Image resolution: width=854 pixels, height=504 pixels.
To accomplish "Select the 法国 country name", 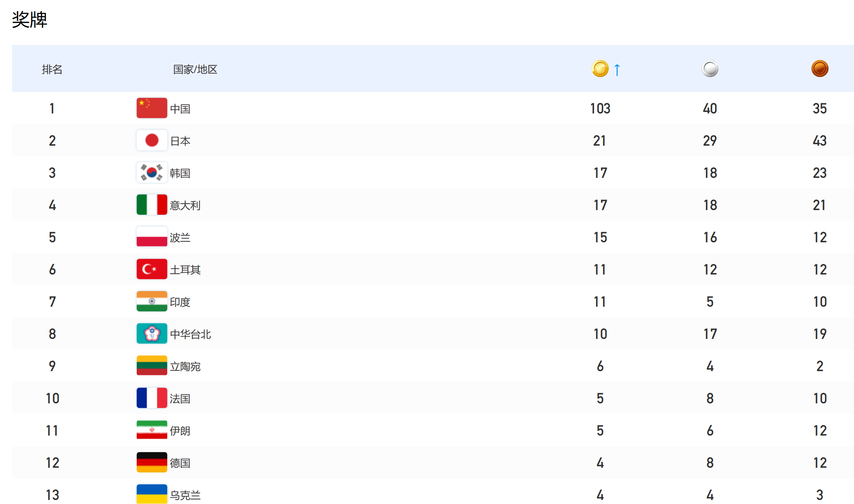I will point(180,399).
